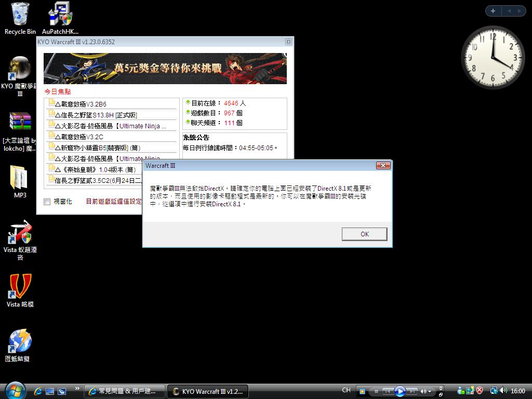The width and height of the screenshot is (532, 399).
Task: Select the AuPatchHK desktop icon
Action: 60,19
